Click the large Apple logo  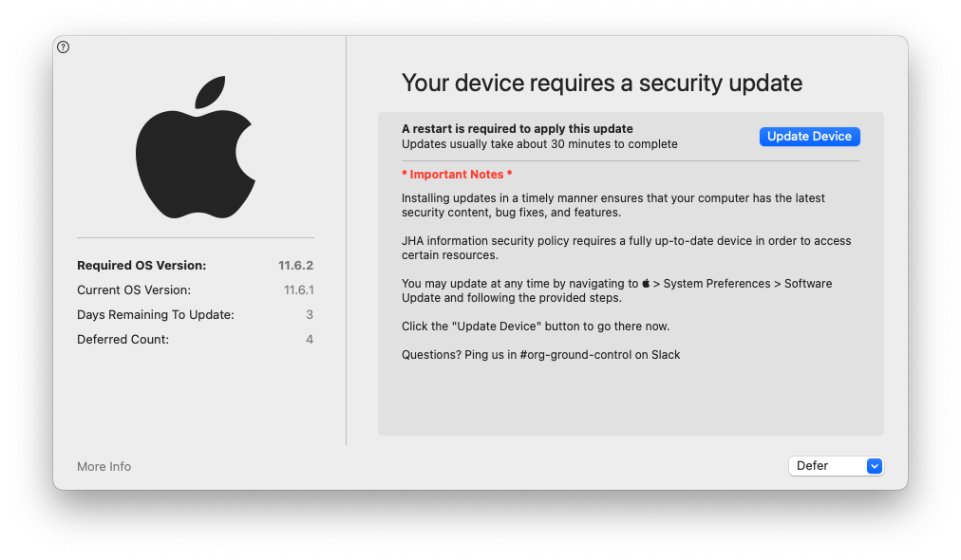click(195, 148)
